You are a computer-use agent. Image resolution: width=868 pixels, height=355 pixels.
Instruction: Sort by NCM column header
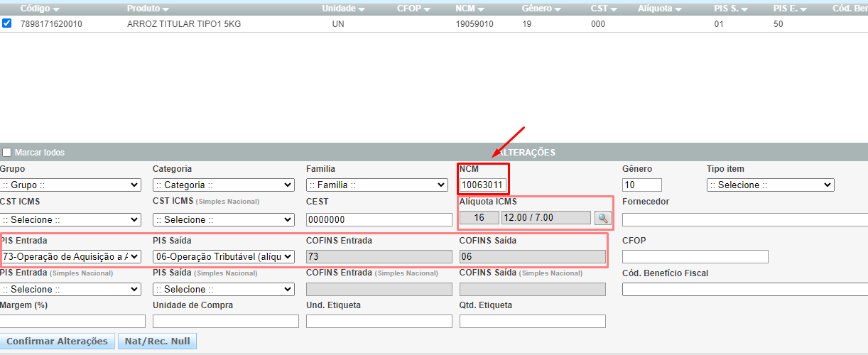click(x=470, y=9)
